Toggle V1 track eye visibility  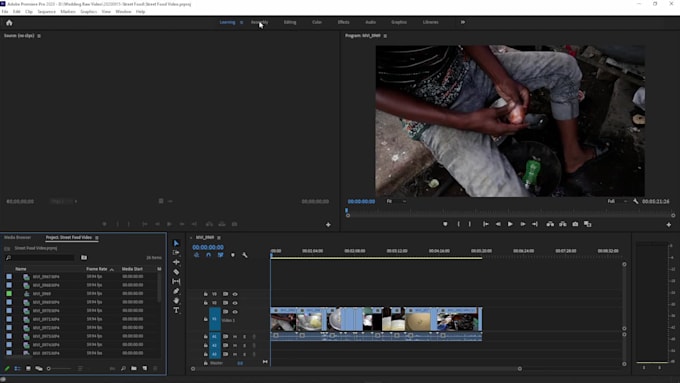[235, 312]
